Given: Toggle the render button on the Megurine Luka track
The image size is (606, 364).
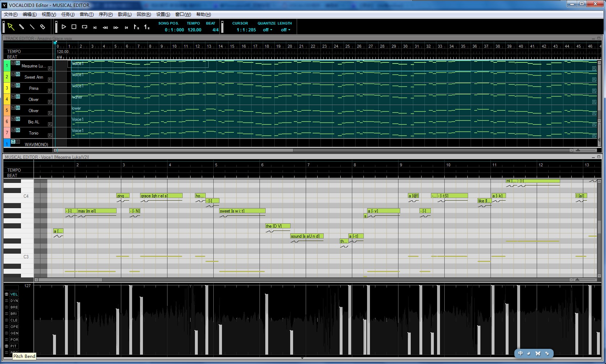Looking at the screenshot, I should tap(50, 68).
